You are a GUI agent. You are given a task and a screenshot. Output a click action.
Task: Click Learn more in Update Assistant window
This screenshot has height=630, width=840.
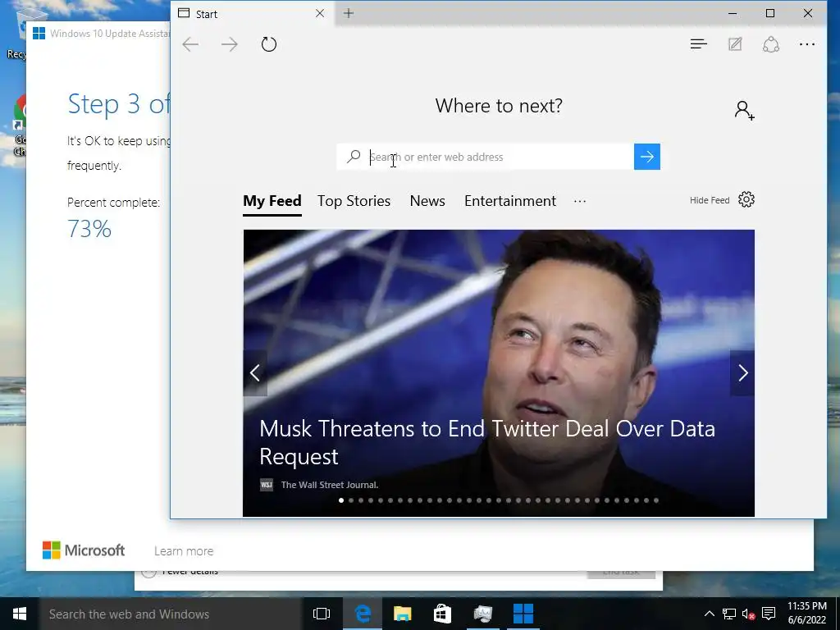click(x=184, y=551)
